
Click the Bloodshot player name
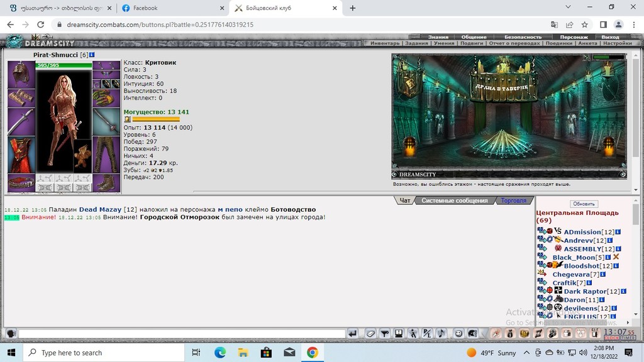[582, 266]
